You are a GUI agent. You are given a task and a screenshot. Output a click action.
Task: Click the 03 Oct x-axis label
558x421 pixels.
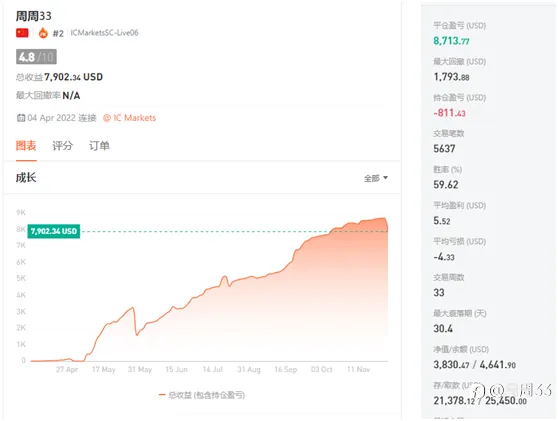pyautogui.click(x=322, y=369)
